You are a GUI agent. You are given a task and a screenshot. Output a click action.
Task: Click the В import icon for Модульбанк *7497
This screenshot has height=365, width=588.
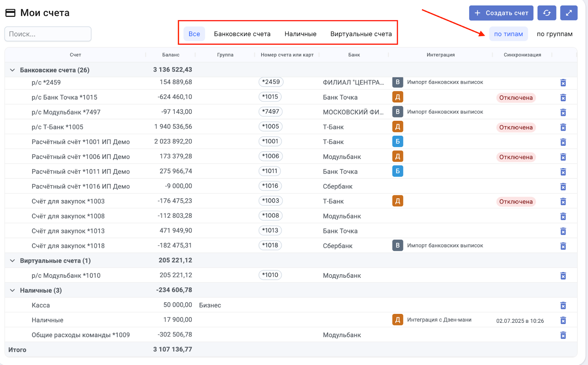click(397, 112)
